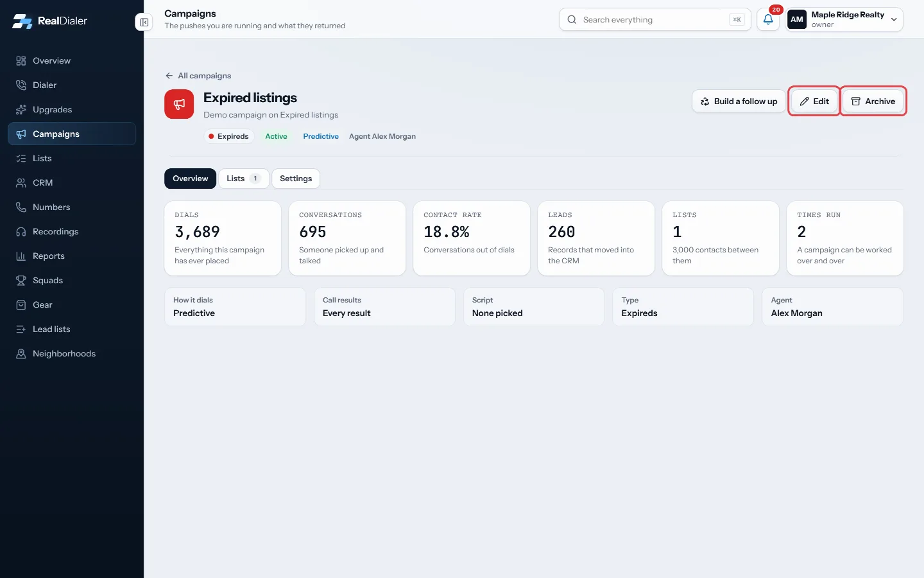Go back via All campaigns link
The height and width of the screenshot is (578, 924).
[x=198, y=76]
